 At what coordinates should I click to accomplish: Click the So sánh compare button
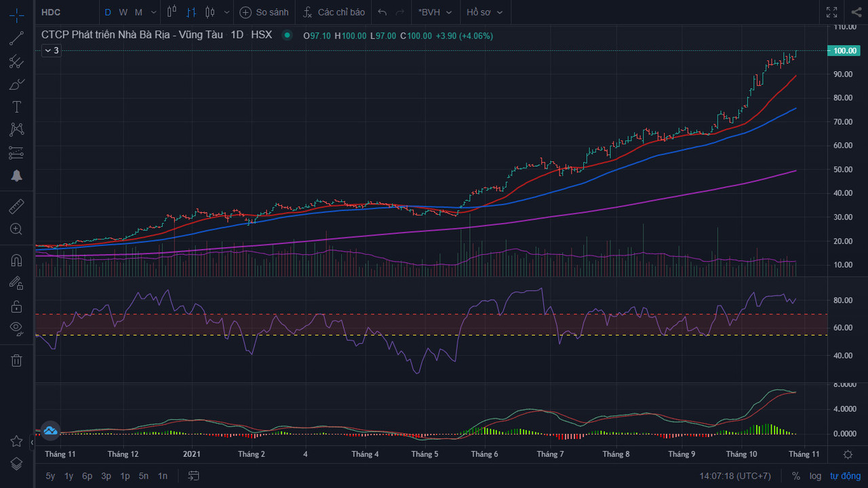point(264,12)
